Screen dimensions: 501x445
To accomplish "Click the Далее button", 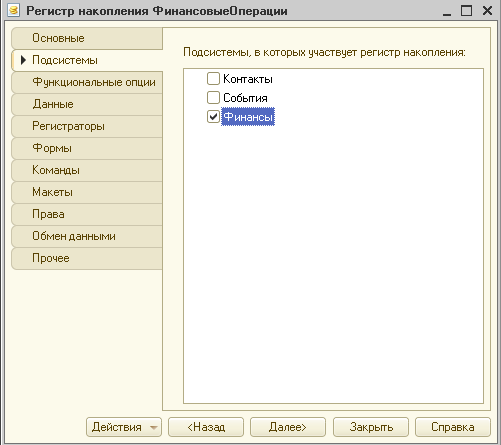I will coord(288,427).
